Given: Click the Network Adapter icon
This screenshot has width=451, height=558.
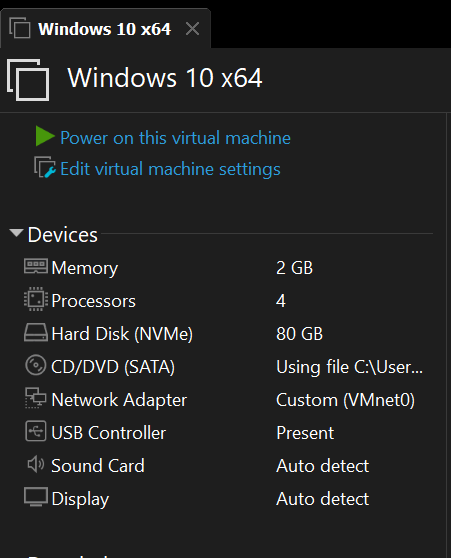Looking at the screenshot, I should point(36,398).
